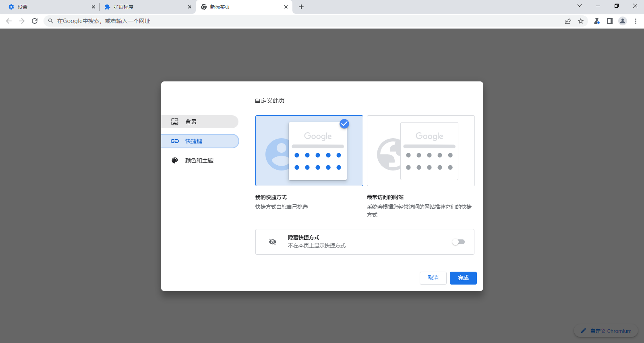The width and height of the screenshot is (644, 343).
Task: Click the 完成 button
Action: (x=463, y=278)
